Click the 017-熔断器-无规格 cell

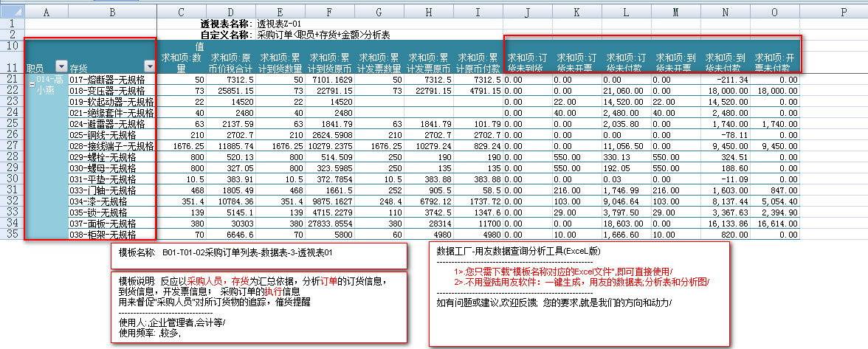(x=111, y=79)
